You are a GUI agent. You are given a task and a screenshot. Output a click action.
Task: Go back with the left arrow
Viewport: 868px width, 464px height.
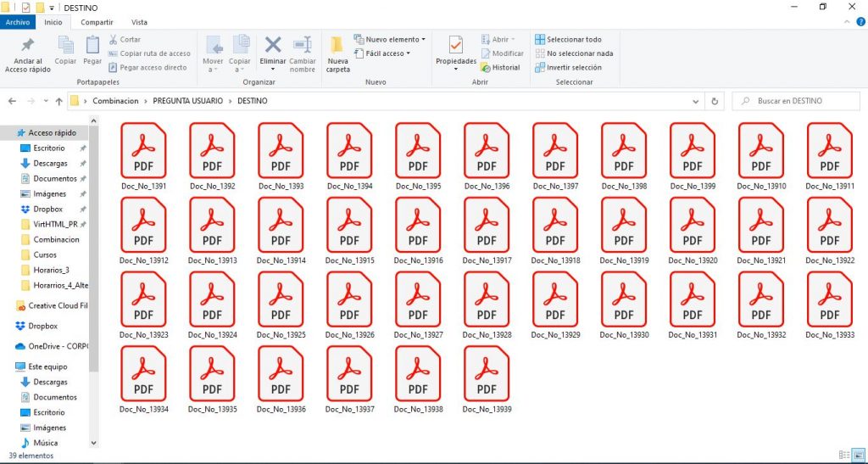tap(12, 101)
